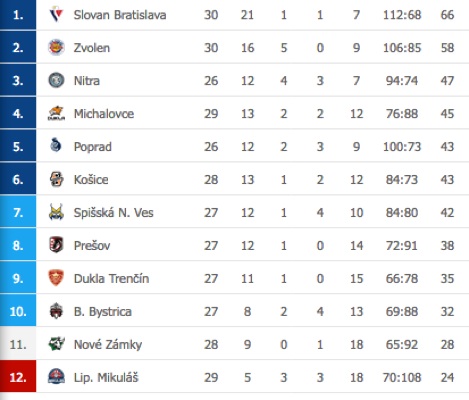
Task: Select the Dukla Trenčín team name
Action: pyautogui.click(x=111, y=279)
